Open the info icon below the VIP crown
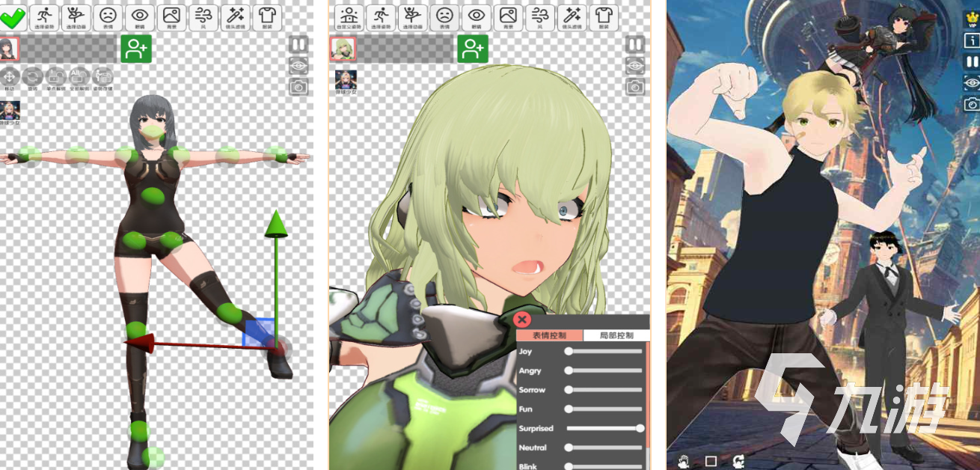980x470 pixels. pyautogui.click(x=971, y=40)
